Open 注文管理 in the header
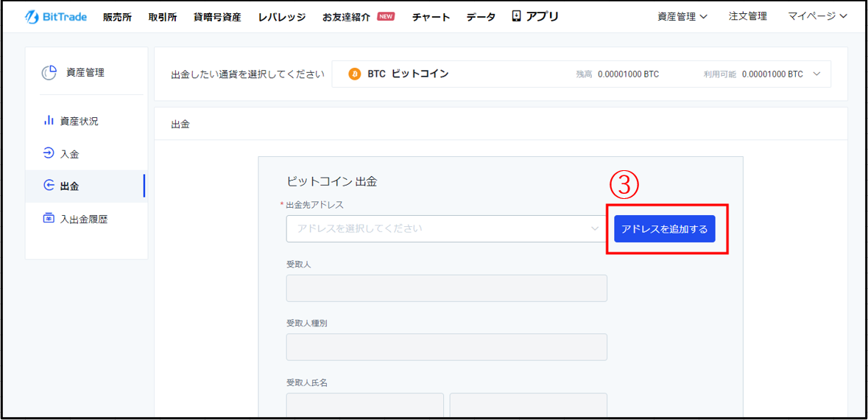868x420 pixels. pos(748,17)
